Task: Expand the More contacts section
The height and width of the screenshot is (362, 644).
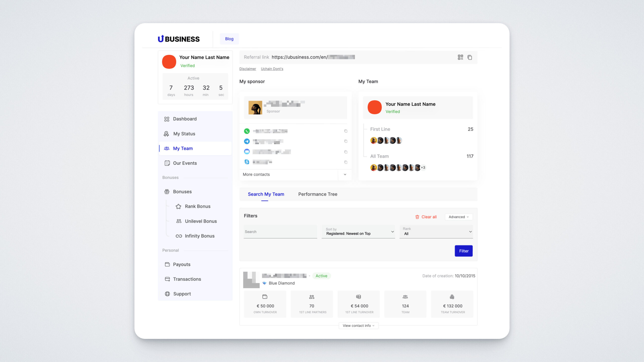Action: (345, 174)
